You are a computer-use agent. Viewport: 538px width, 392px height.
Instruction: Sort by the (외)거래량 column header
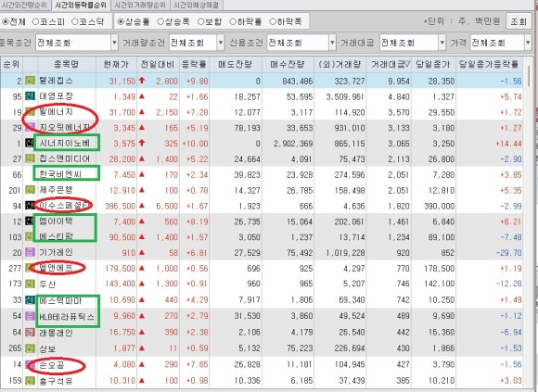pyautogui.click(x=340, y=64)
